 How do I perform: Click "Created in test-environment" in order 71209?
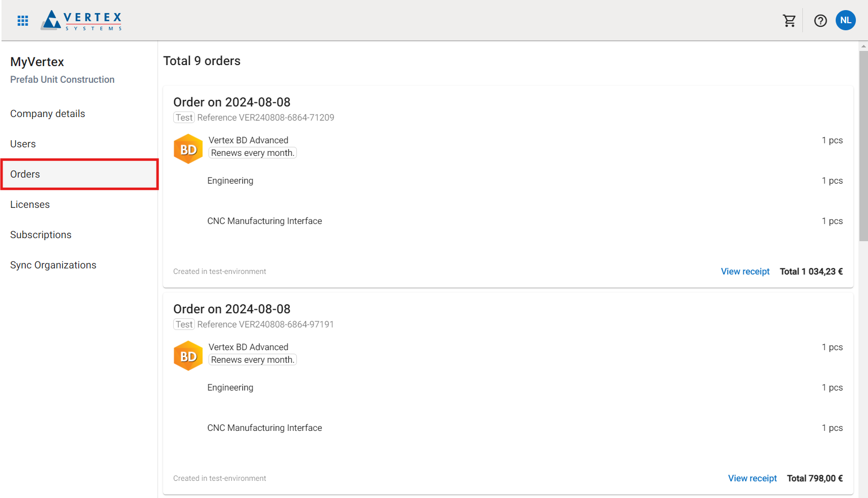click(x=220, y=271)
